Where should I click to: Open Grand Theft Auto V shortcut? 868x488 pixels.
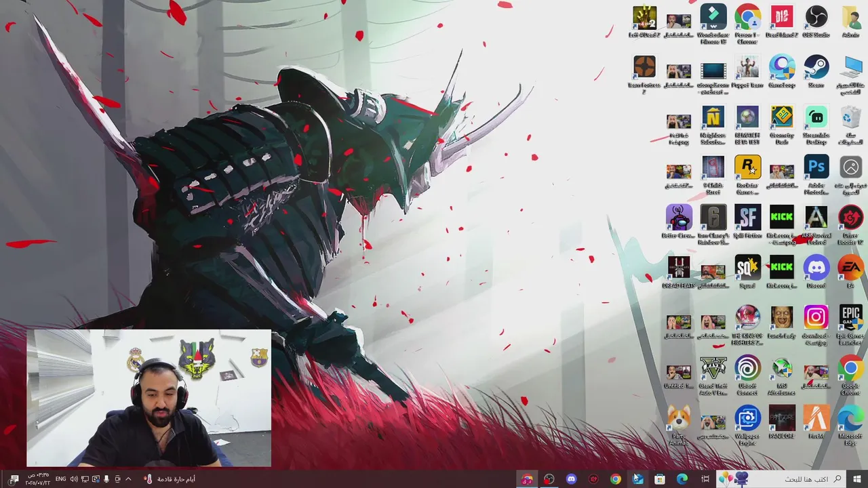click(x=713, y=375)
